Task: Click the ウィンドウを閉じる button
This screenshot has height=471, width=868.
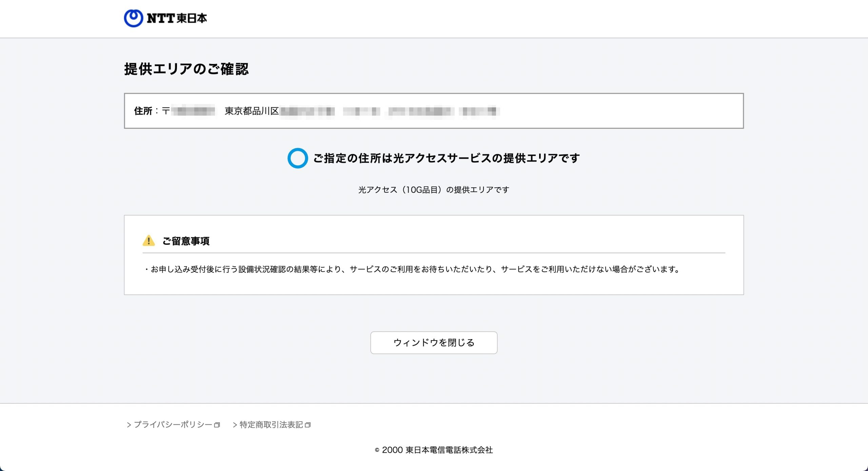Action: 434,343
